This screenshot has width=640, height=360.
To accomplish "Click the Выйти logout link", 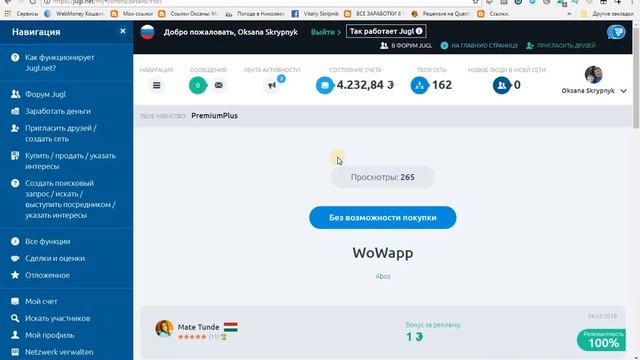I will (325, 32).
